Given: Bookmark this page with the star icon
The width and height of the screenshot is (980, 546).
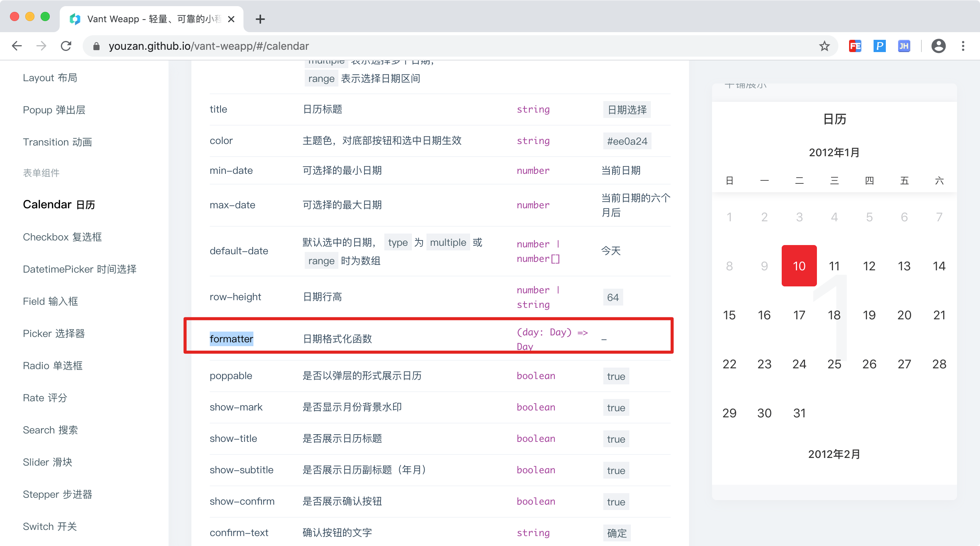Looking at the screenshot, I should 824,46.
